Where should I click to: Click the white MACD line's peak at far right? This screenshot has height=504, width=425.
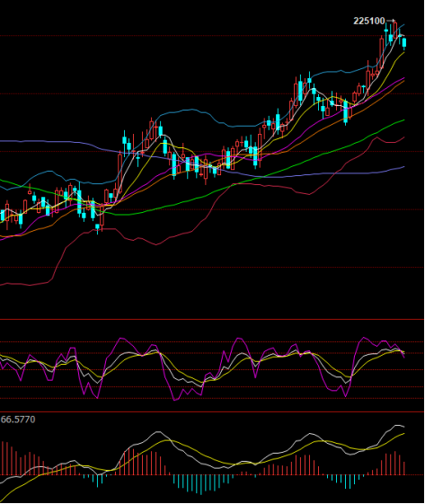point(397,426)
